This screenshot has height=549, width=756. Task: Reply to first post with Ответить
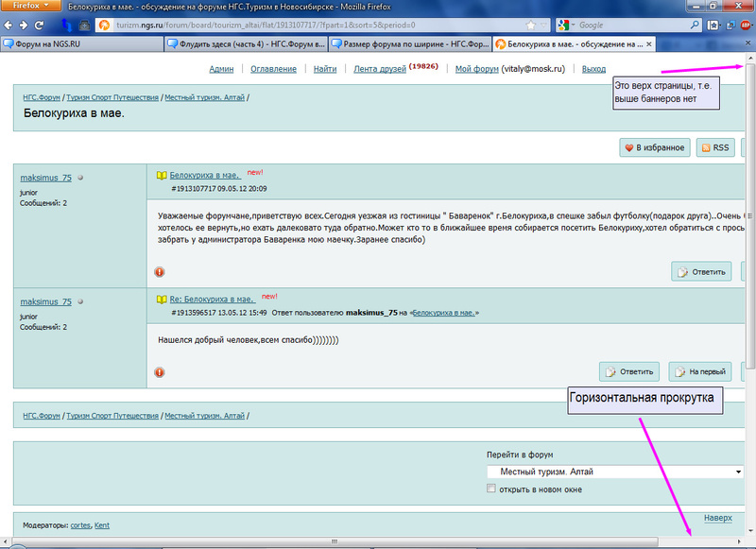click(x=701, y=272)
